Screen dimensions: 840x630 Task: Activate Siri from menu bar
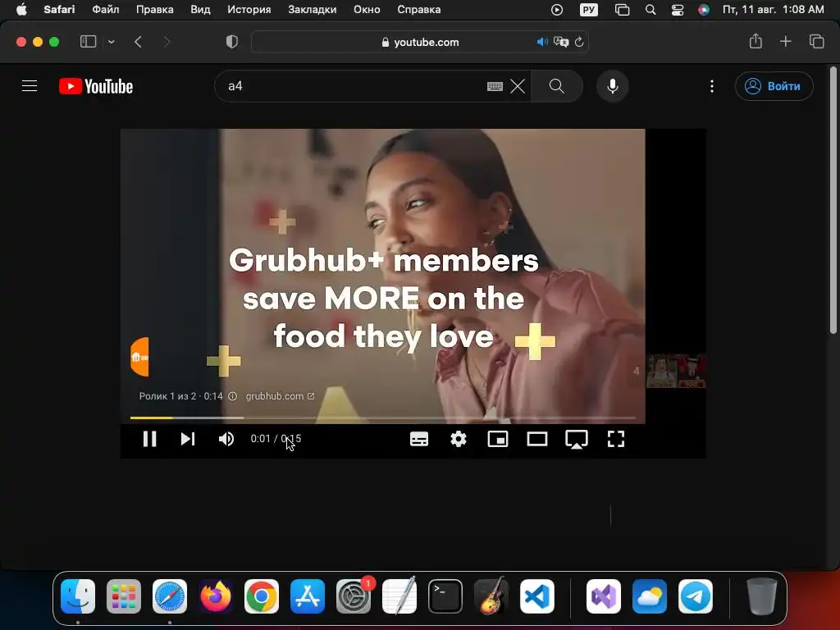pyautogui.click(x=704, y=10)
